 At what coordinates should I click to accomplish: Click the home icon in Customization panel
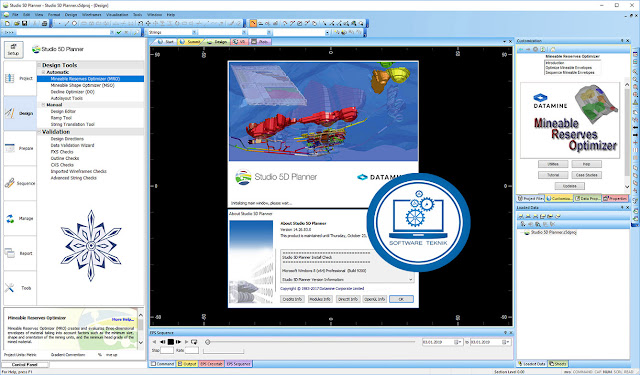553,49
